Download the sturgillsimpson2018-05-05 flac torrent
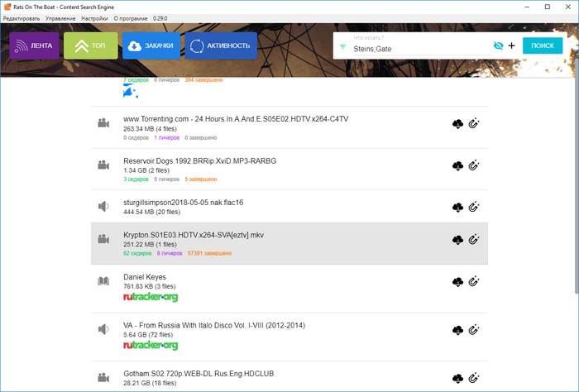 pos(457,207)
